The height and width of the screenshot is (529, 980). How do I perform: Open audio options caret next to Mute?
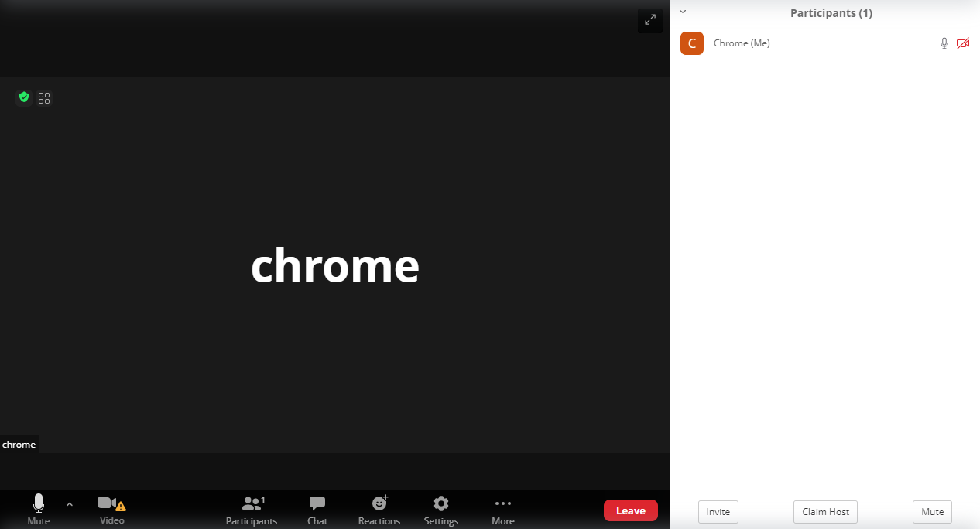point(70,504)
